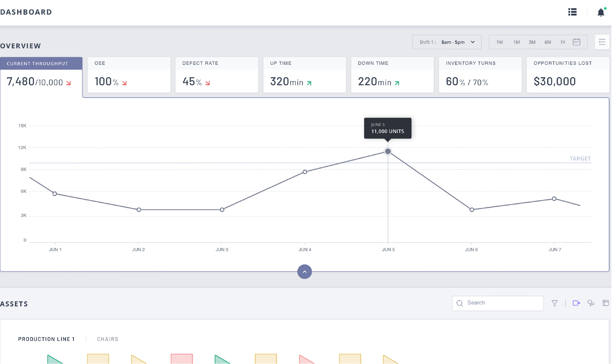Switch to table layout view in Assets
Image resolution: width=612 pixels, height=364 pixels.
606,303
